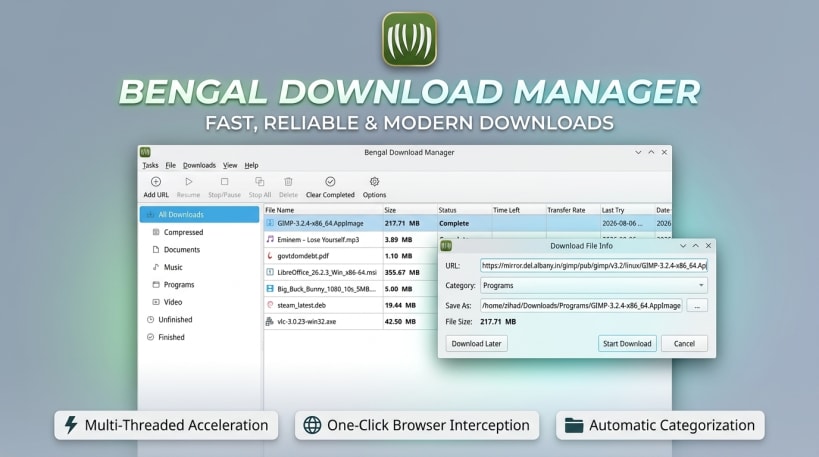Open the File menu
The width and height of the screenshot is (819, 457).
click(170, 165)
